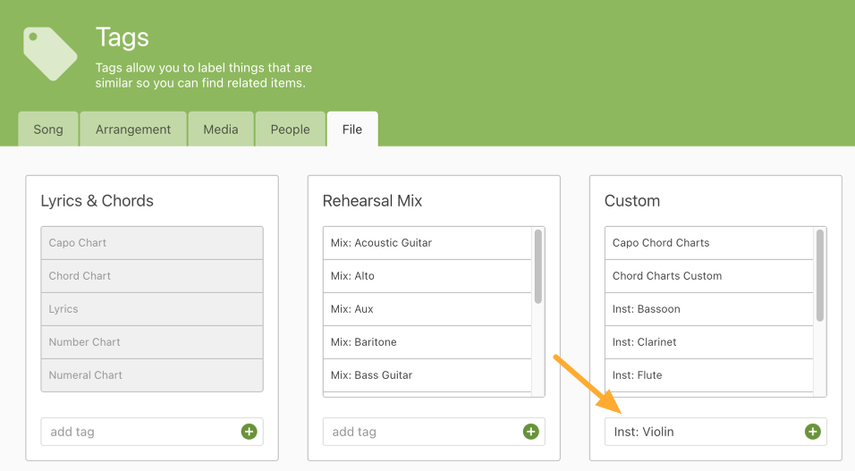Click the Lyrics & Chords group heading
Screen dimensions: 855x471
[x=97, y=201]
